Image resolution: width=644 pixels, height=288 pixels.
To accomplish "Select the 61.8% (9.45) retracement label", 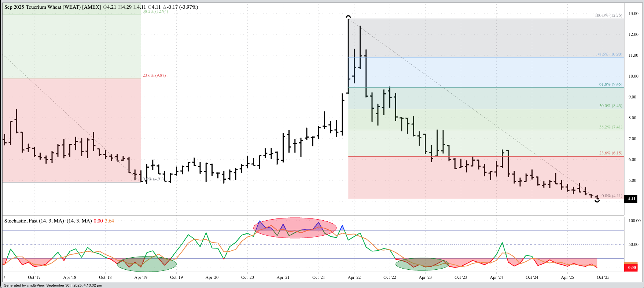I will point(611,84).
